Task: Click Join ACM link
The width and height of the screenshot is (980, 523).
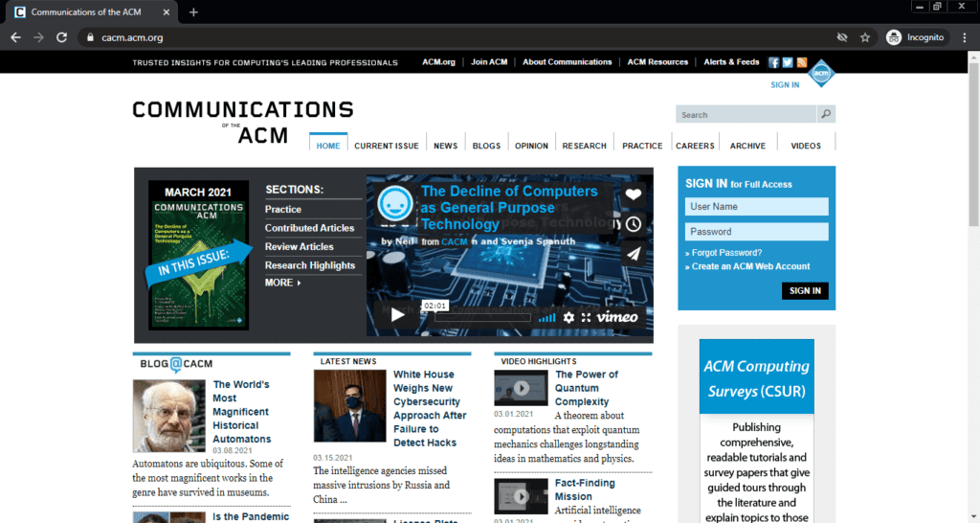Action: 489,62
